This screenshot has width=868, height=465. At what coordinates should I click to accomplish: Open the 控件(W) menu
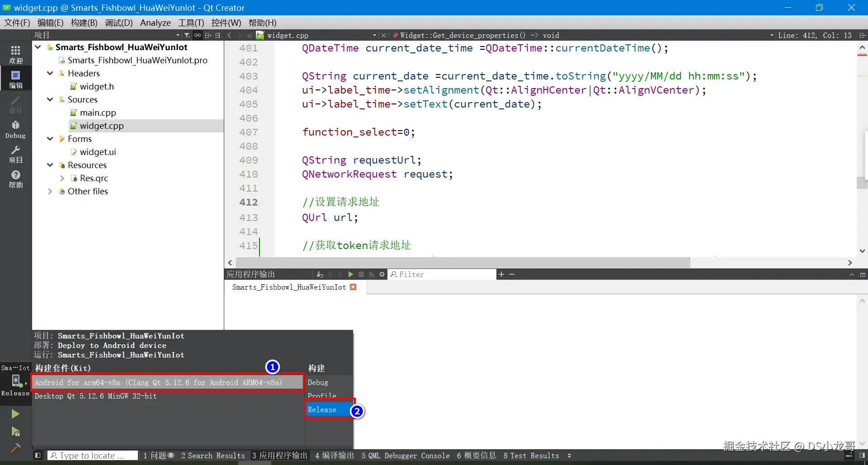tap(226, 23)
